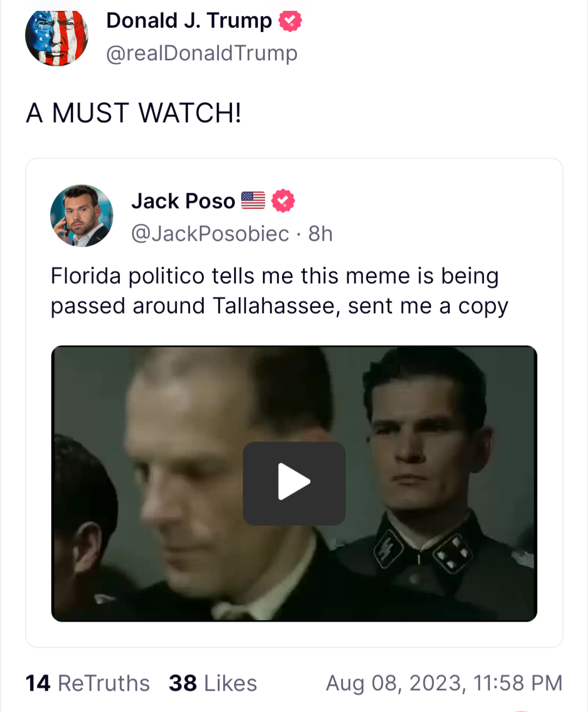The width and height of the screenshot is (588, 712).
Task: Click Donald J. Trump's profile avatar
Action: [57, 38]
